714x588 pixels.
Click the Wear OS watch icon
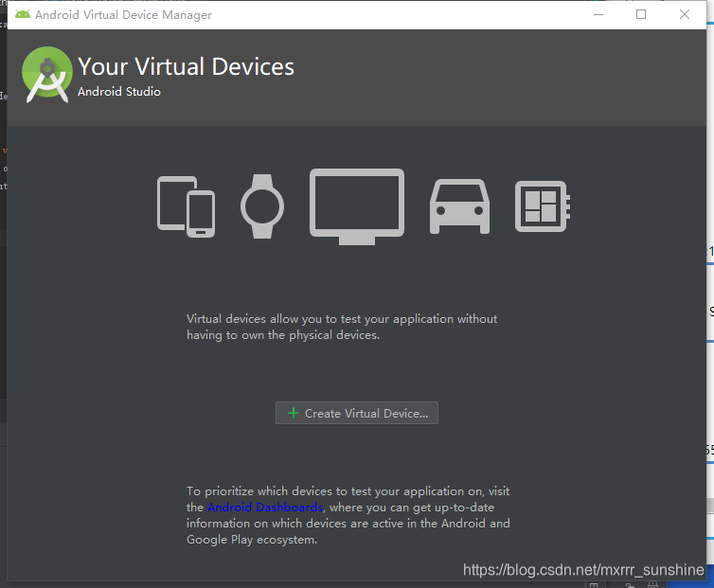pos(262,206)
